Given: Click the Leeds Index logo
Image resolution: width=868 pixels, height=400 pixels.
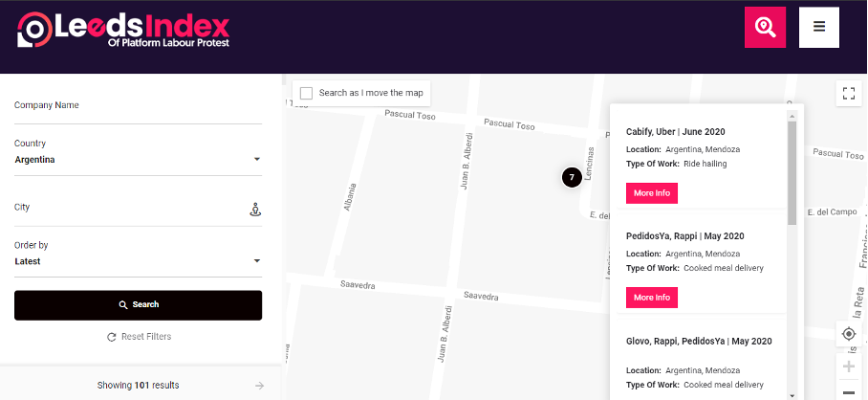Looking at the screenshot, I should tap(123, 30).
